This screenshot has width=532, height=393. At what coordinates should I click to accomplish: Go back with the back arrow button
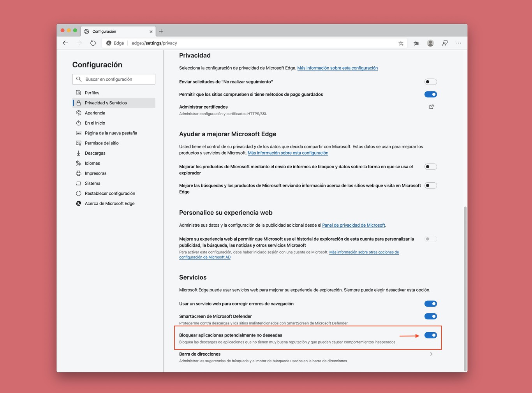[65, 43]
